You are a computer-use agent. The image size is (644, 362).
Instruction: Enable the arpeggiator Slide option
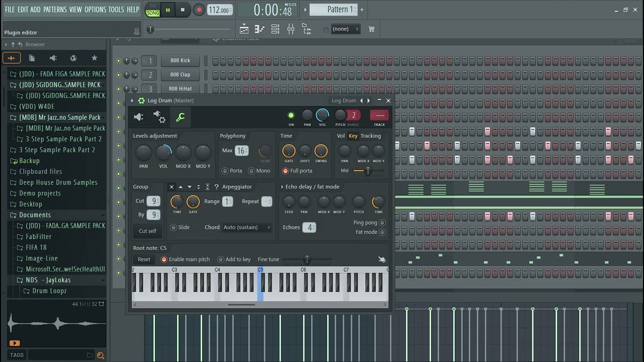coord(174,227)
